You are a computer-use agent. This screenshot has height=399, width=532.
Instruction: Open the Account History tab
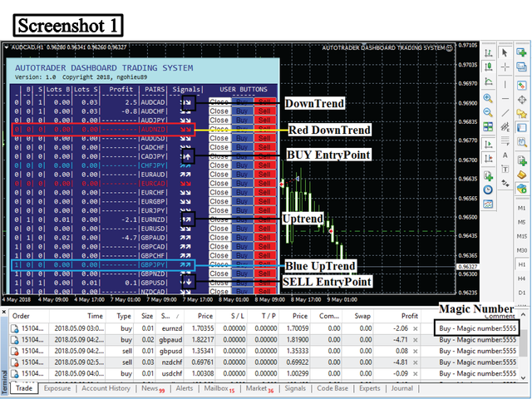coord(106,388)
